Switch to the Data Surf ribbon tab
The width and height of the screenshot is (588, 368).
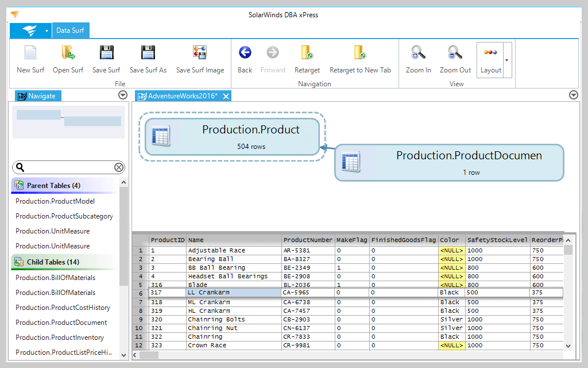71,30
